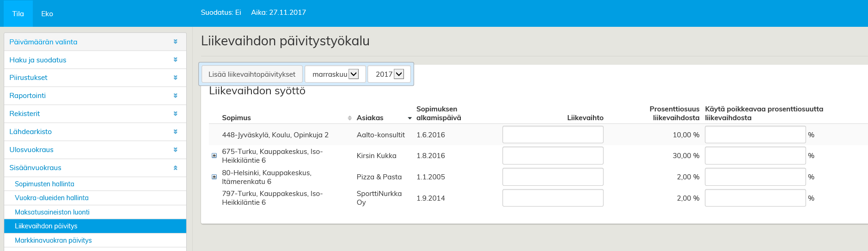Image resolution: width=868 pixels, height=251 pixels.
Task: Expand the 675-Turku contract row
Action: coord(214,156)
